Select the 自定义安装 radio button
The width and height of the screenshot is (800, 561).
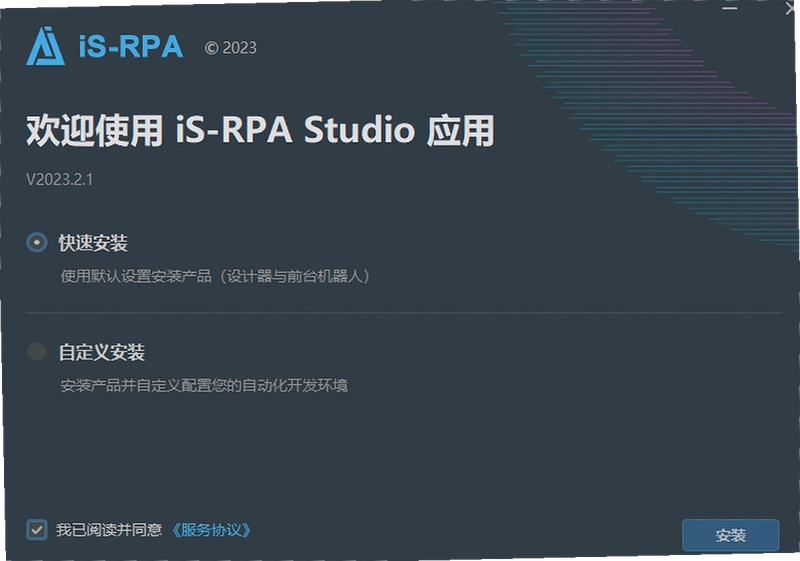[x=37, y=351]
